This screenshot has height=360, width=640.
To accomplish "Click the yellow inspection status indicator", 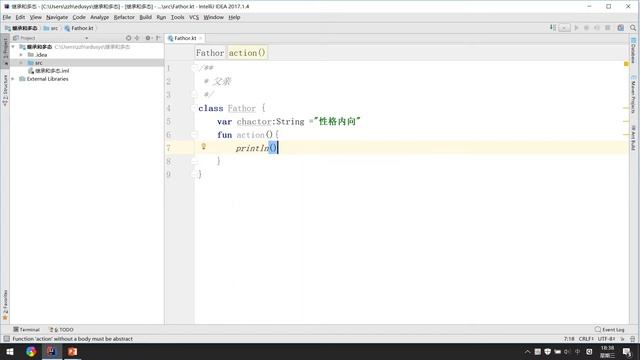I will pyautogui.click(x=626, y=64).
